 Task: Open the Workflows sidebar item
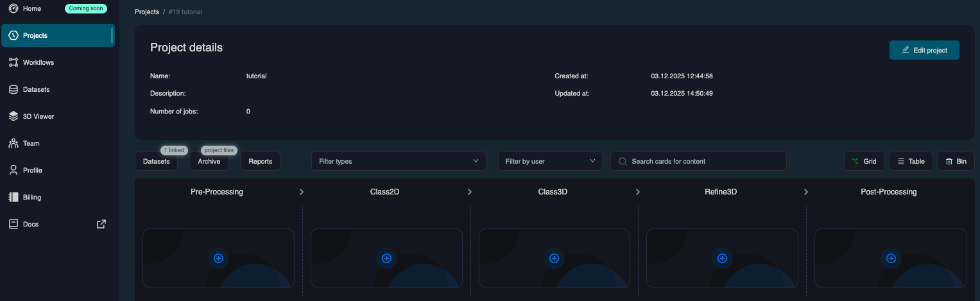39,63
